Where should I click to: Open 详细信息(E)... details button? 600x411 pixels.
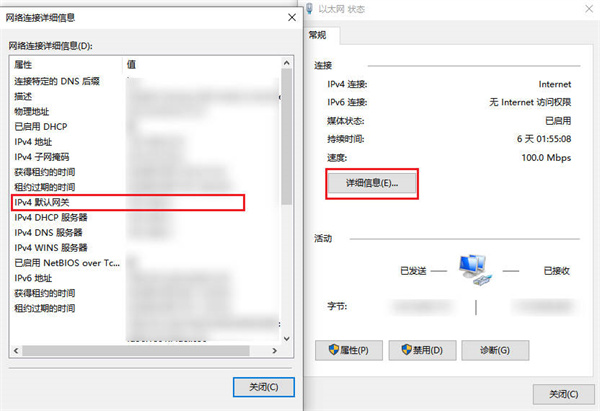tap(372, 183)
